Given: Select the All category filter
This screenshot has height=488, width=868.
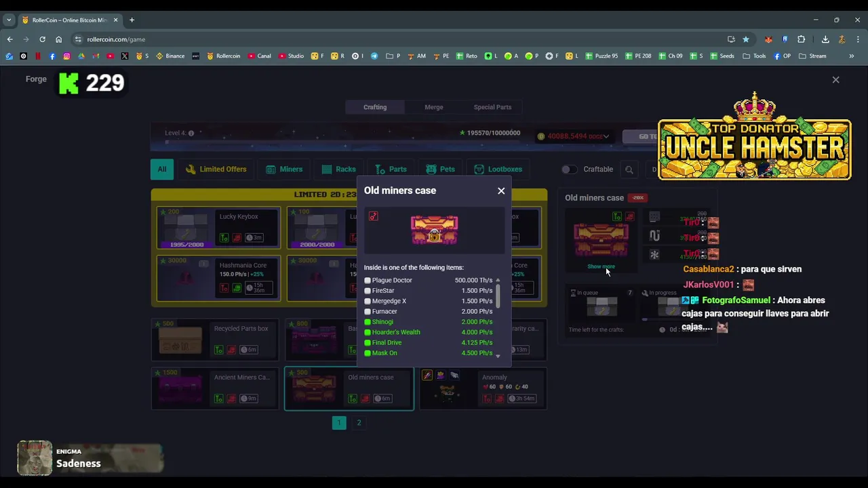Looking at the screenshot, I should (x=162, y=169).
